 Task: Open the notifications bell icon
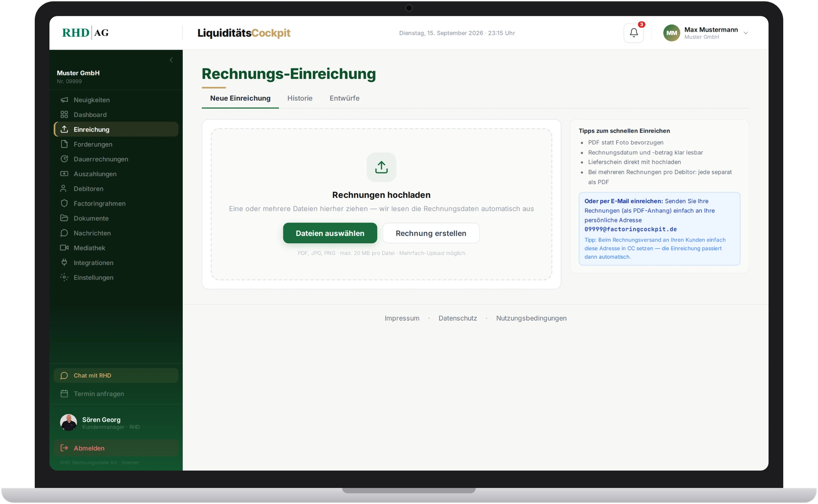click(634, 33)
